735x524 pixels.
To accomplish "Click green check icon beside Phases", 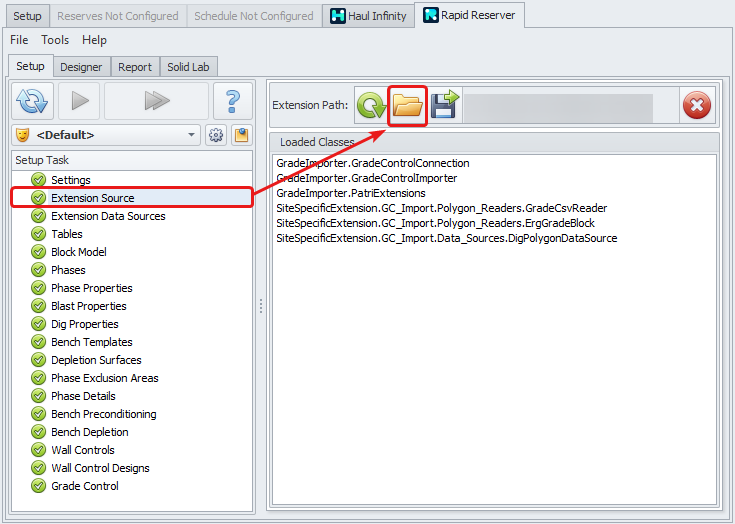I will 38,270.
